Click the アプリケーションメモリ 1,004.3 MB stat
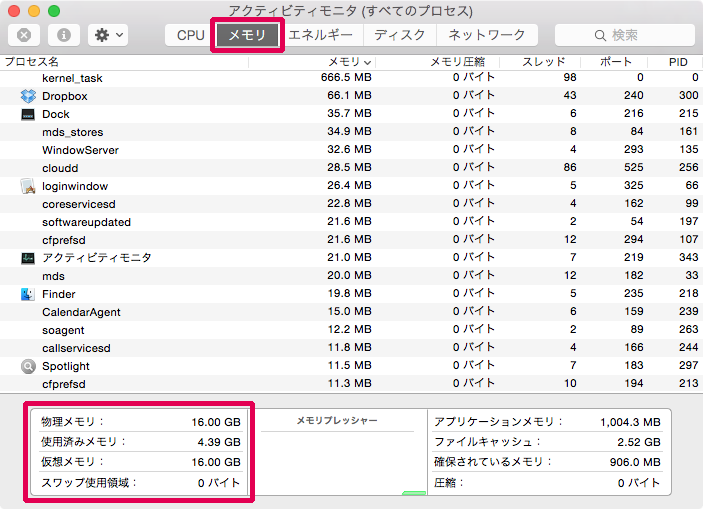The width and height of the screenshot is (703, 509). coord(547,422)
